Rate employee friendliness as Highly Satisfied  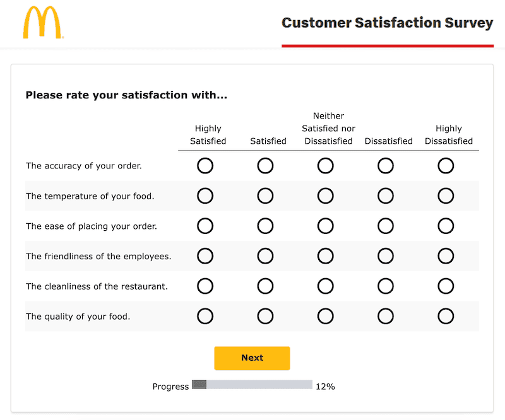coord(205,256)
